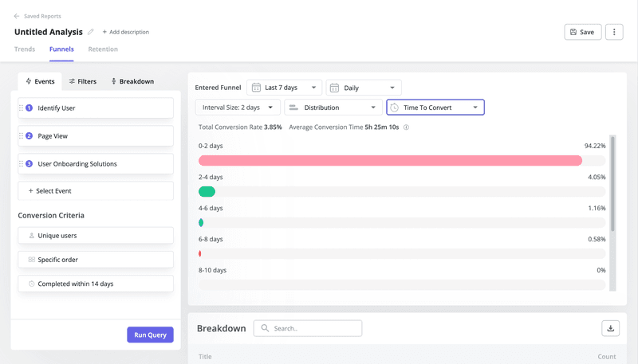Click the Saved Reports link
The width and height of the screenshot is (638, 364).
[42, 16]
